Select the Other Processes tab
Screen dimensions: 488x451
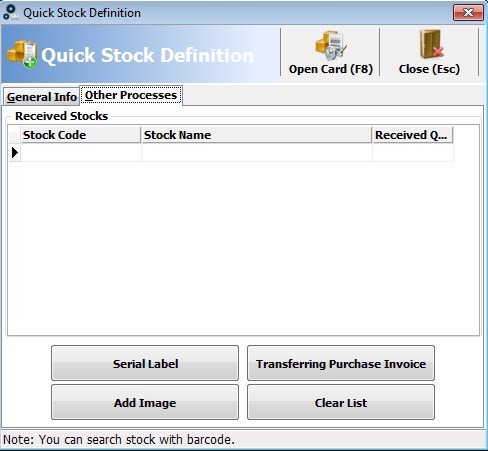[131, 95]
